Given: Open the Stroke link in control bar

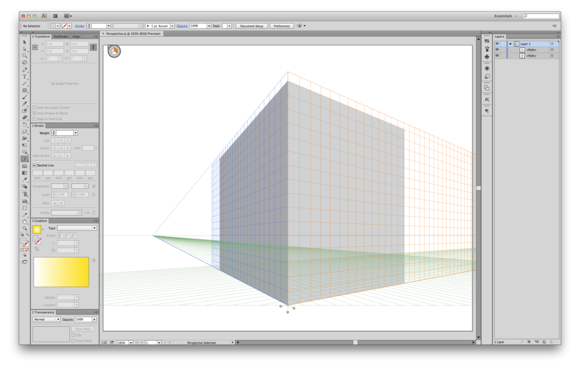Looking at the screenshot, I should click(80, 26).
